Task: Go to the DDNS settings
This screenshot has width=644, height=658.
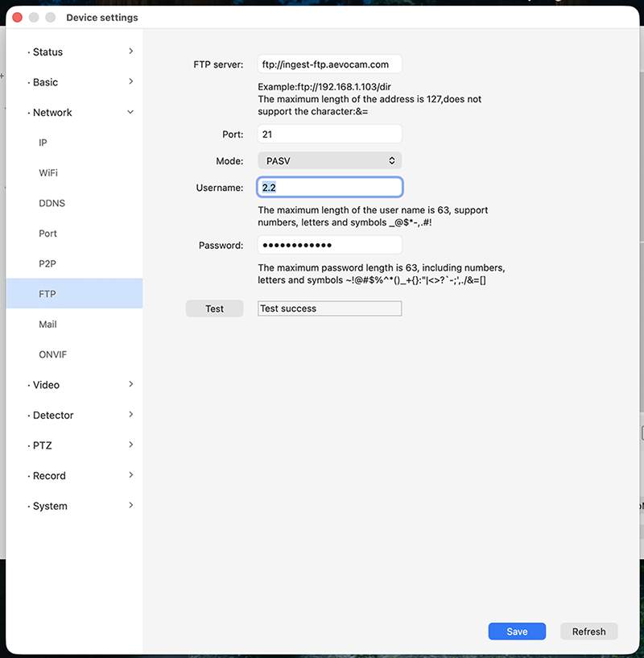Action: click(52, 203)
